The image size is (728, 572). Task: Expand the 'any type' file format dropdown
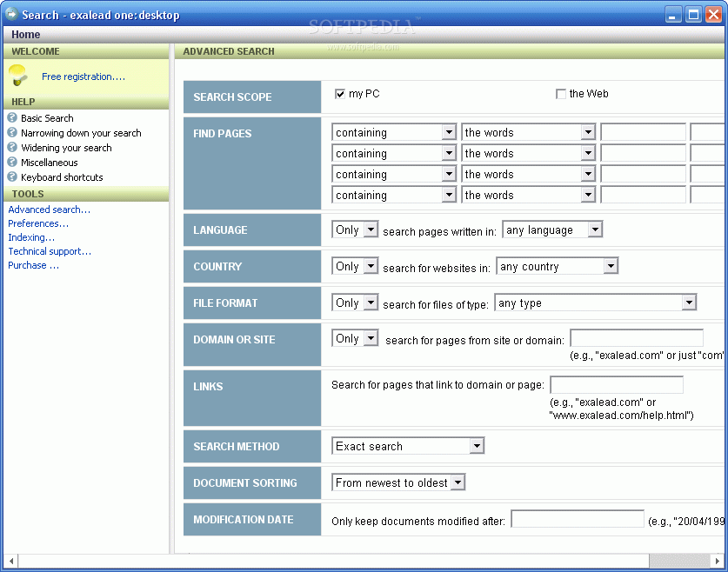click(596, 303)
